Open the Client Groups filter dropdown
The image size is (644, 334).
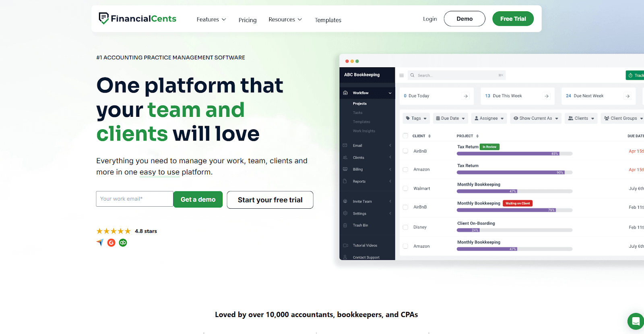[623, 118]
